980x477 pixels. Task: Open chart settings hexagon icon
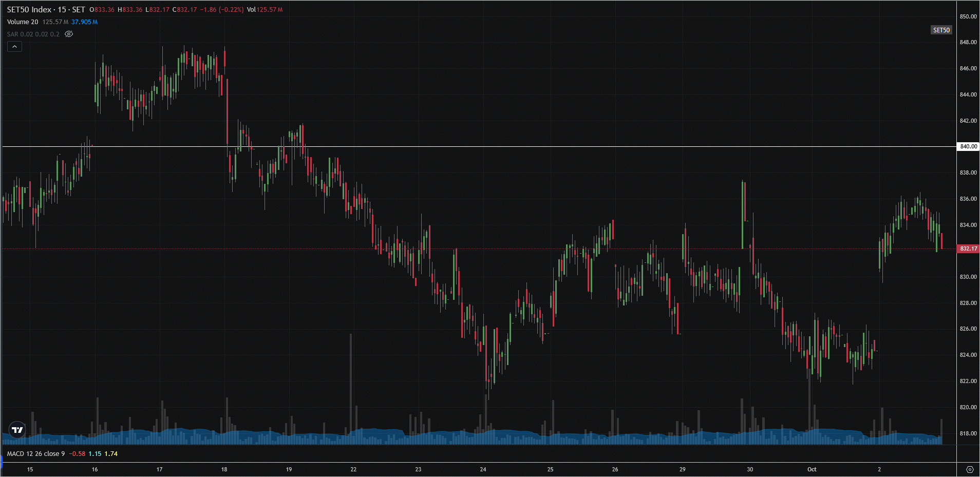tap(969, 469)
